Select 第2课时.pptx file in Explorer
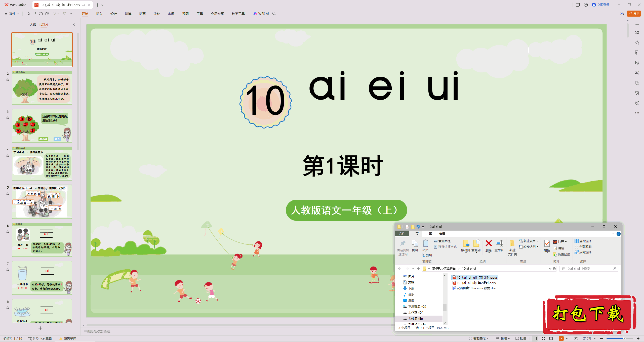Screen dimensions: 644x342 pyautogui.click(x=474, y=283)
